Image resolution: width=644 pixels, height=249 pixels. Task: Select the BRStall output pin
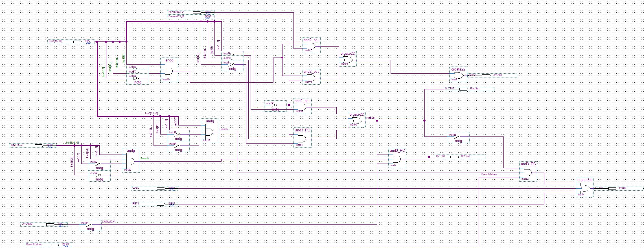coord(454,157)
